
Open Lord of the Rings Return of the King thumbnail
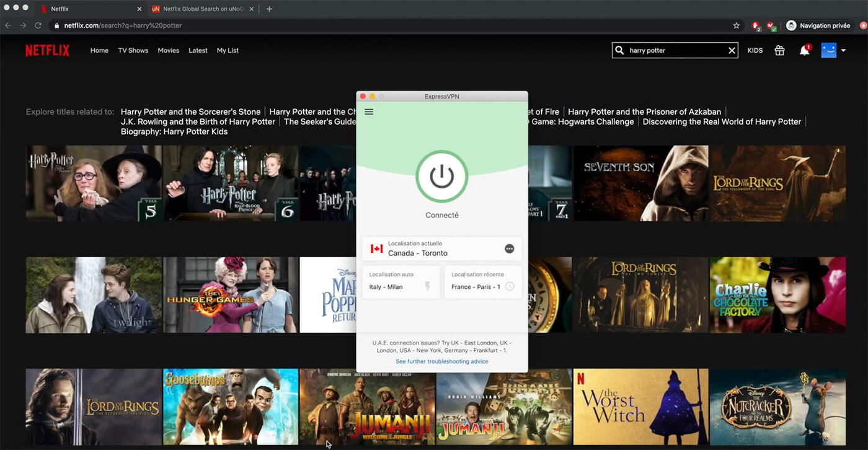94,407
